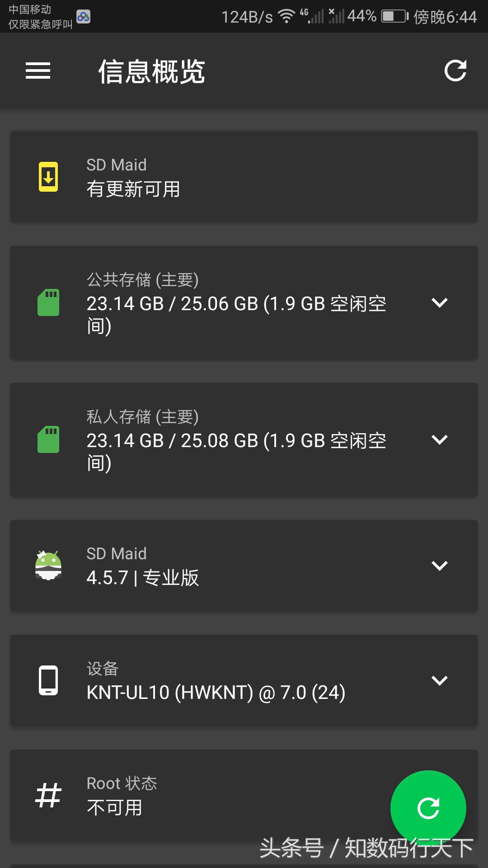Tap the Root status hash icon
The image size is (488, 868).
click(x=48, y=795)
